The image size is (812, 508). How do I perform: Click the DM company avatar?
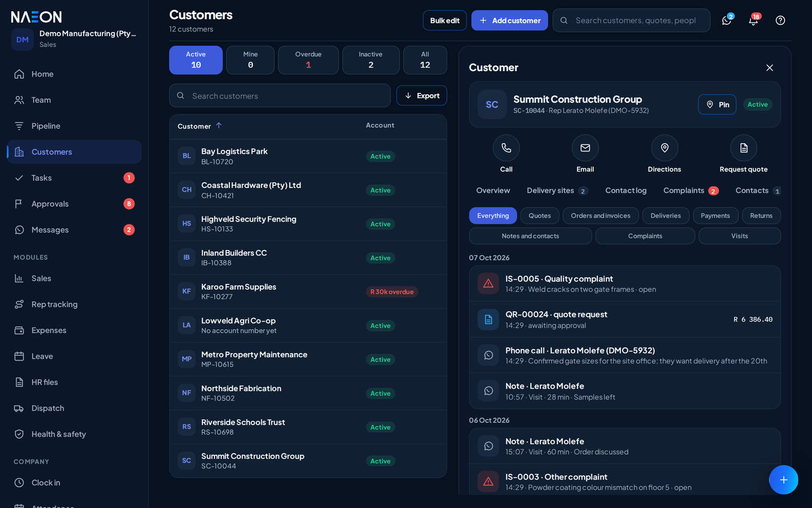[22, 40]
